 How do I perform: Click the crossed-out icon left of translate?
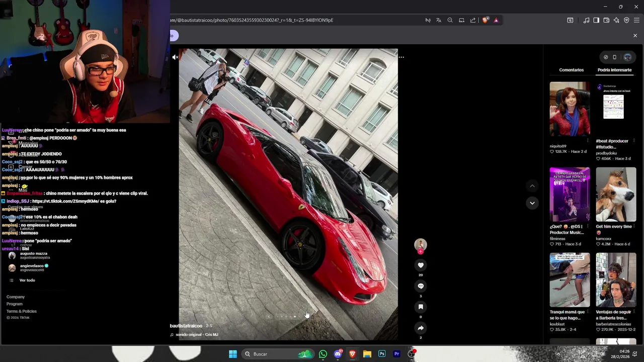428,20
